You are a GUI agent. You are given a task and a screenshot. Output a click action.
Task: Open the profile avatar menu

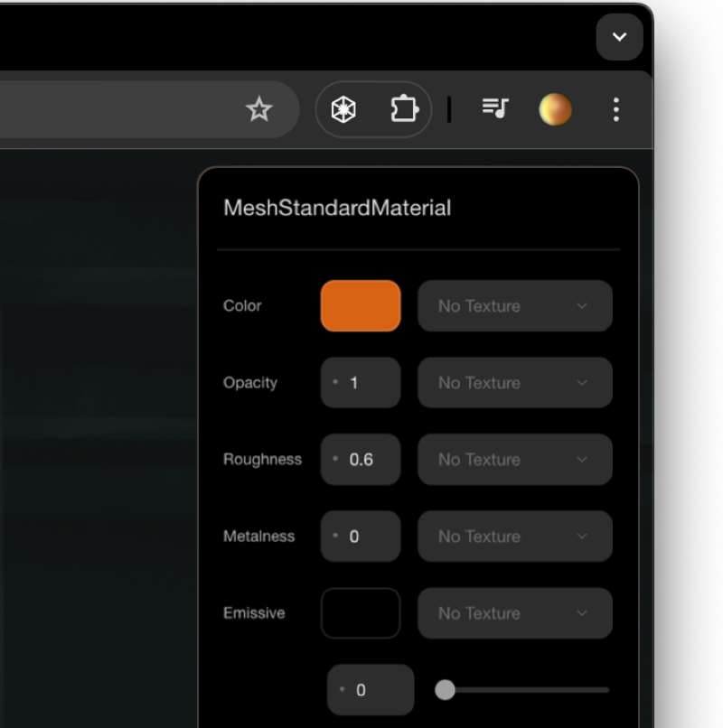(555, 109)
